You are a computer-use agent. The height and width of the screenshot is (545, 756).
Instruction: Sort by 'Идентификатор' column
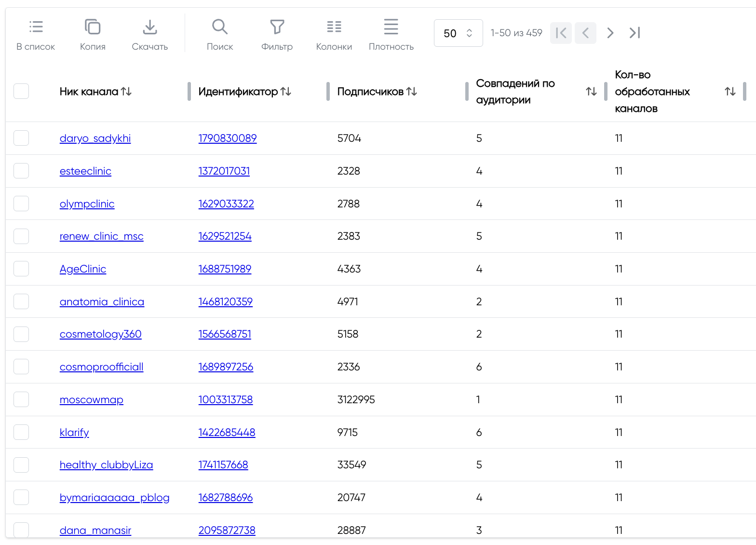coord(286,91)
